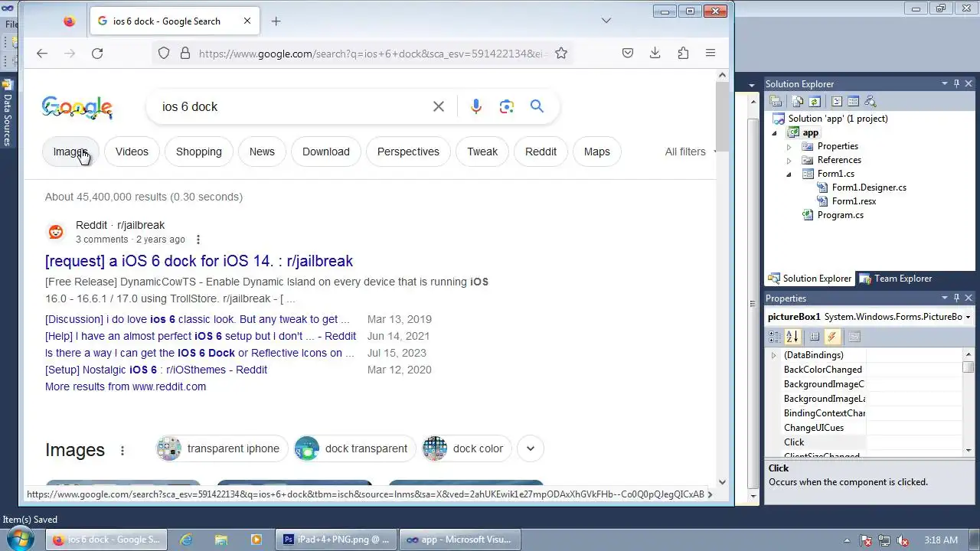Toggle the Events lightning bolt button
Image resolution: width=980 pixels, height=551 pixels.
coord(832,337)
